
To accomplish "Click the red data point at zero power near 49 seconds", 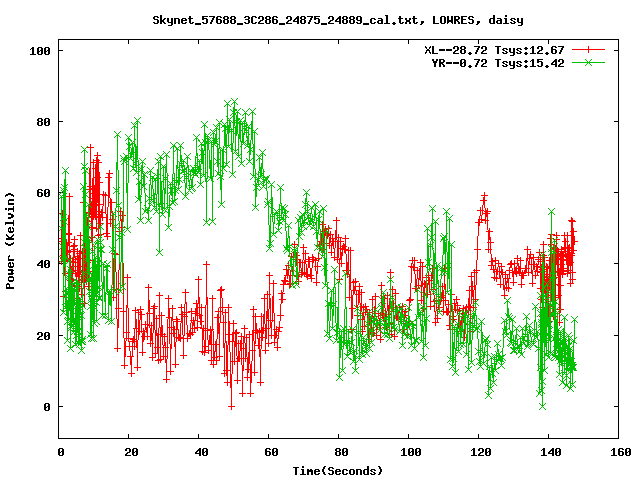I will tap(231, 406).
